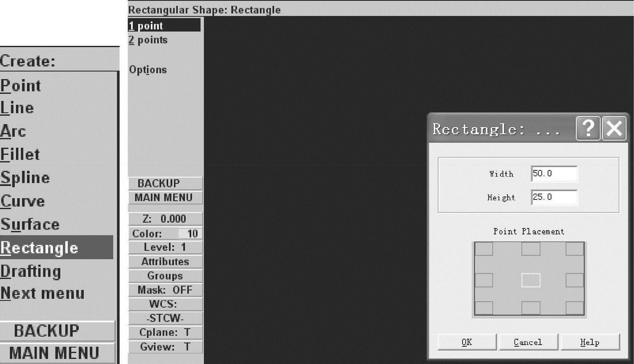Viewport: 634px width, 364px height.
Task: Click the Height input field showing 25.0
Action: click(x=554, y=197)
